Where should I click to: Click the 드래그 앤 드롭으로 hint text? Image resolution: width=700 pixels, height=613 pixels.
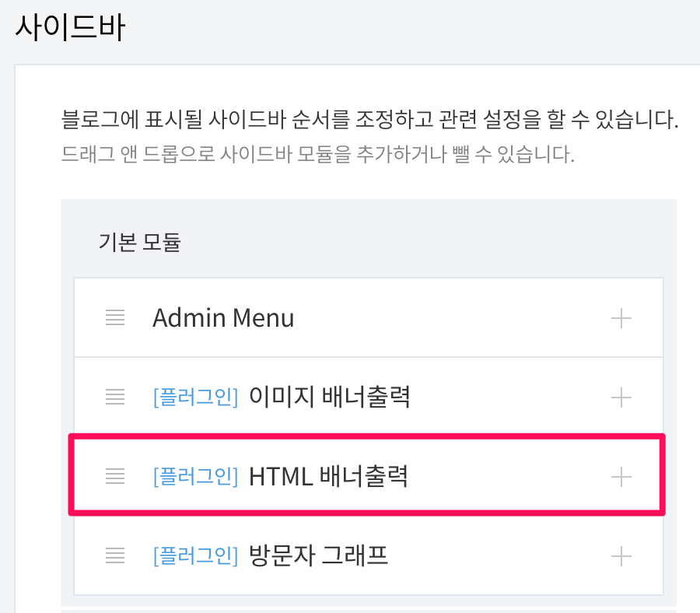[317, 154]
